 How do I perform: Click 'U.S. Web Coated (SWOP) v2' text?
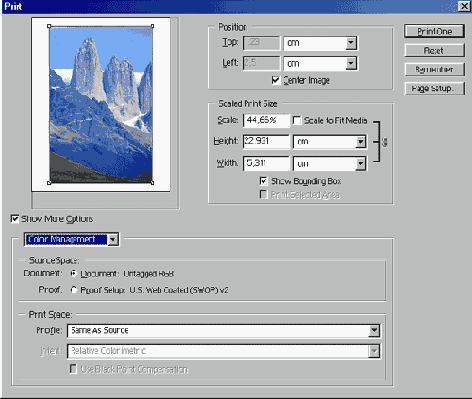click(x=179, y=290)
